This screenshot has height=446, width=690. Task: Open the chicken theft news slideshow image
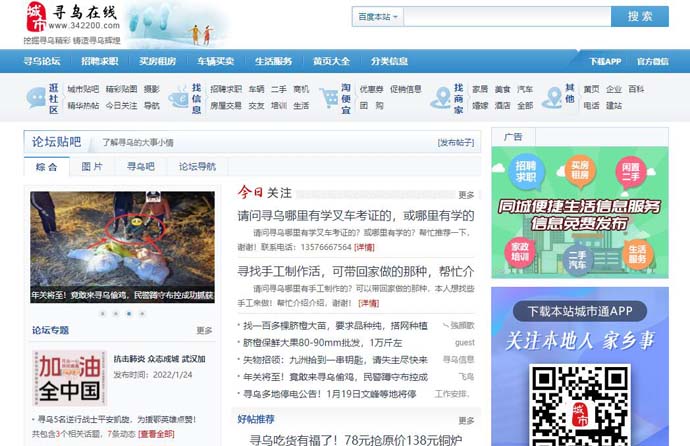(122, 247)
